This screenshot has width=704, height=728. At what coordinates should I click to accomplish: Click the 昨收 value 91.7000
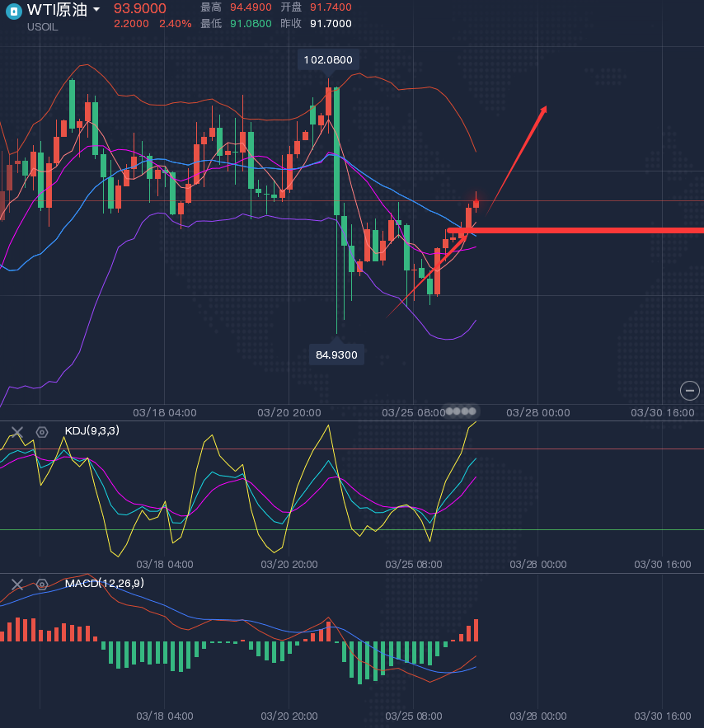(x=329, y=23)
